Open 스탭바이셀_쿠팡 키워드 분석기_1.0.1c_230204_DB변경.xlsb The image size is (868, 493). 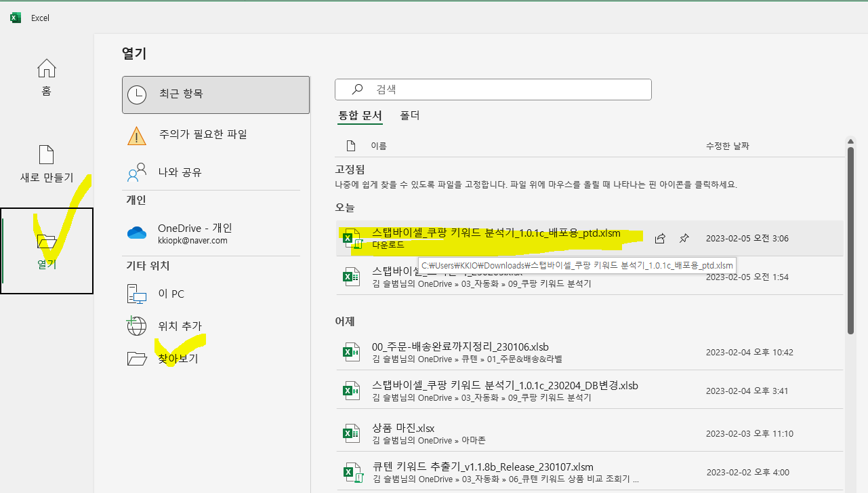[590, 391]
